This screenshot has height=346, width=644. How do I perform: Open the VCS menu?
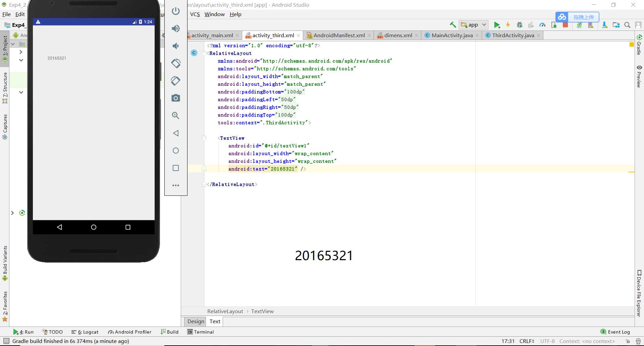point(195,14)
